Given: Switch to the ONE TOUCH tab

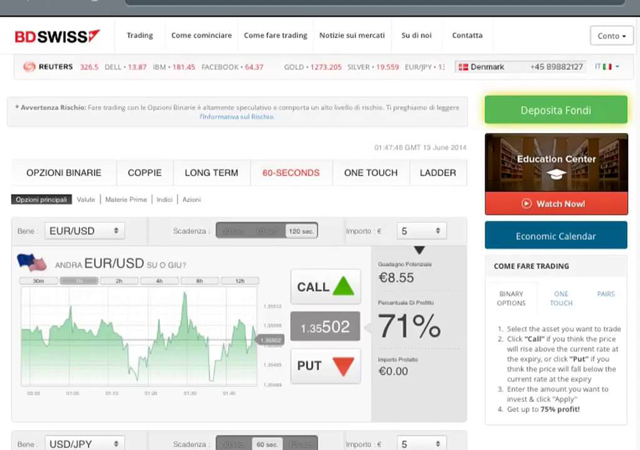Looking at the screenshot, I should pyautogui.click(x=371, y=173).
